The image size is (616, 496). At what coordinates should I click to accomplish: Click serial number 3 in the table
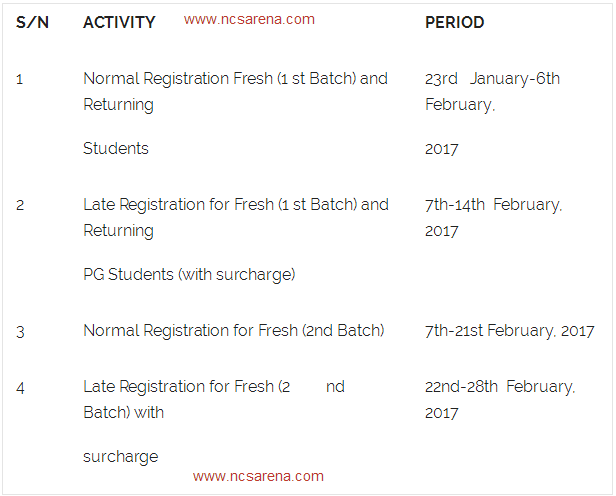pos(20,330)
